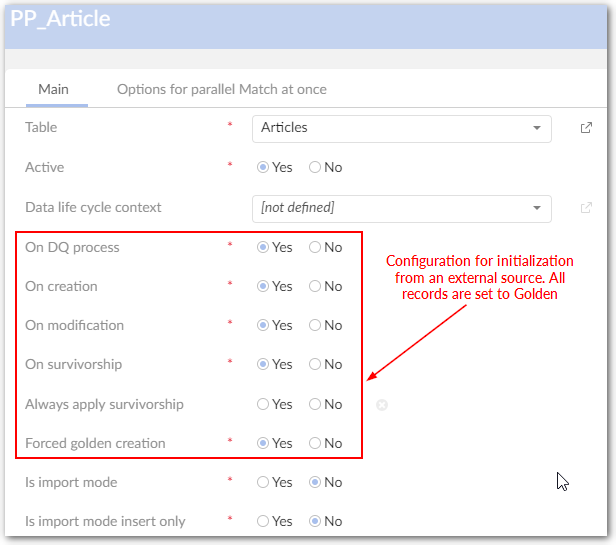The image size is (616, 545).
Task: Select Yes for Active
Action: click(263, 168)
